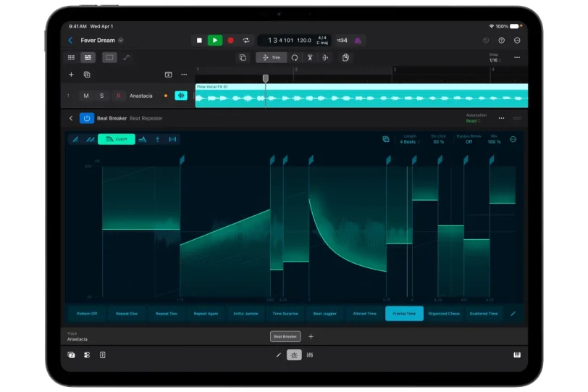Choose the Scattered Time pattern
Viewport: 588px width, 392px height.
[x=484, y=314]
